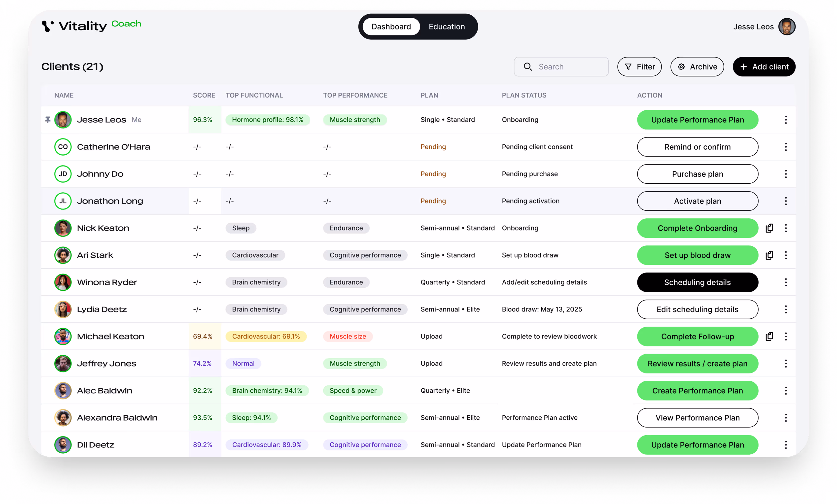837x504 pixels.
Task: Click the pin icon beside Jesse Leos
Action: pyautogui.click(x=48, y=120)
